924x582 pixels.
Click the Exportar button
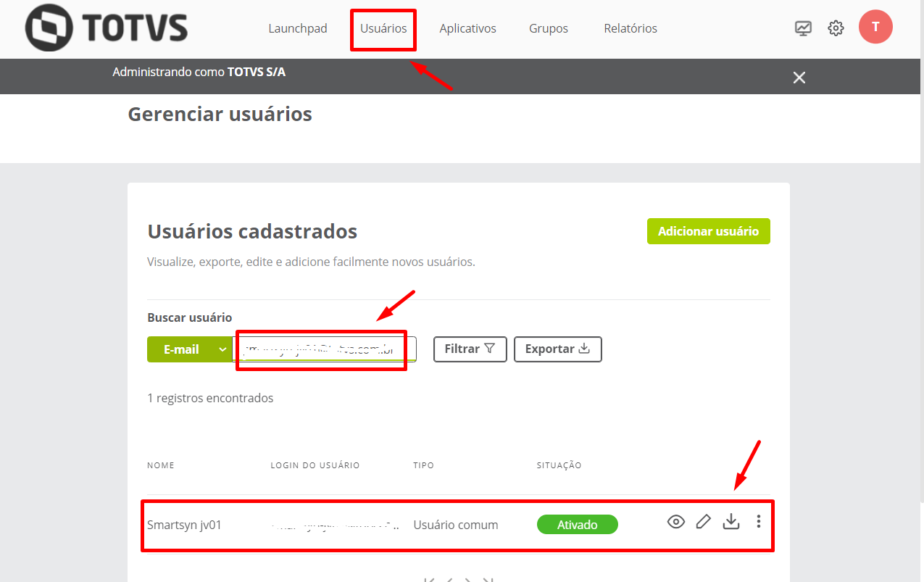click(x=557, y=349)
